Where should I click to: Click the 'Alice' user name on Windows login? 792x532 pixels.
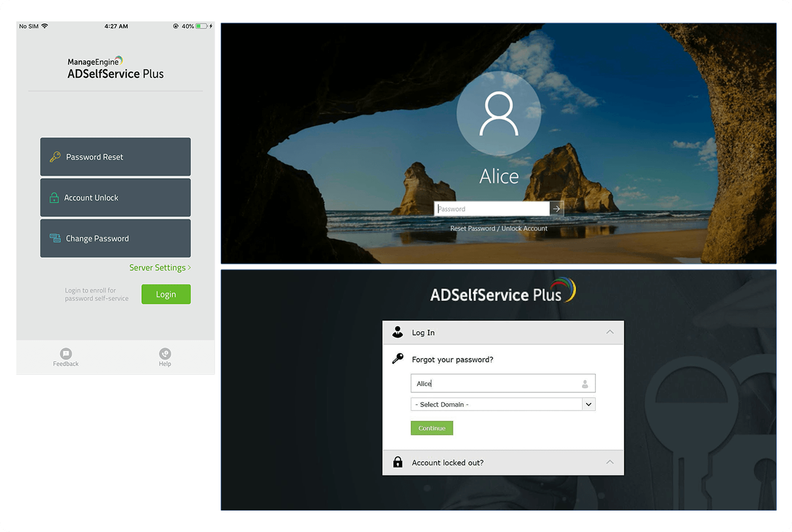(499, 176)
